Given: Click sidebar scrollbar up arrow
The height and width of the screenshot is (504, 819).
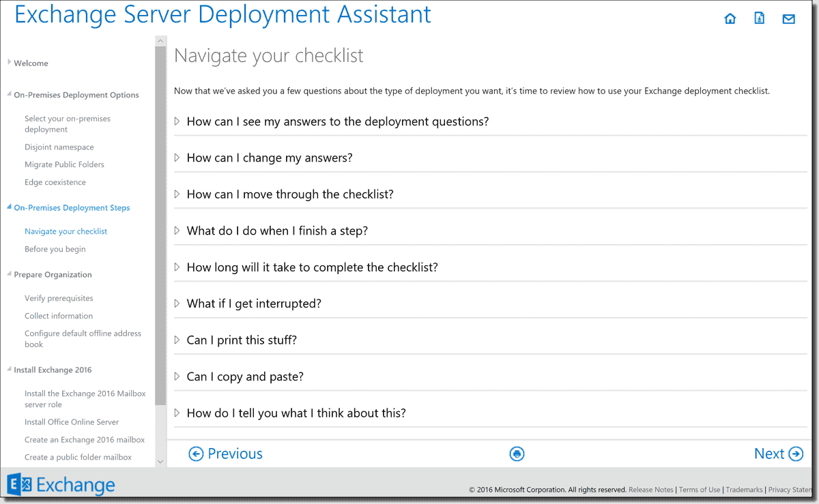Looking at the screenshot, I should [x=160, y=40].
